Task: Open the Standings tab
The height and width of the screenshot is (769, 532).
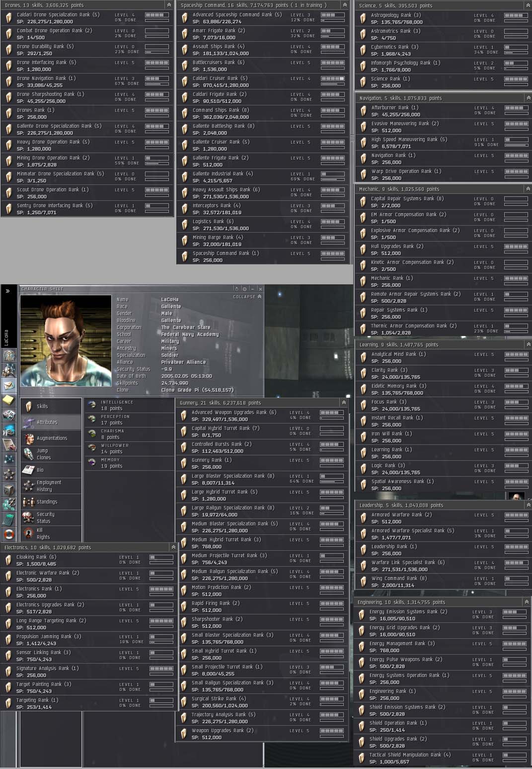Action: click(x=51, y=502)
